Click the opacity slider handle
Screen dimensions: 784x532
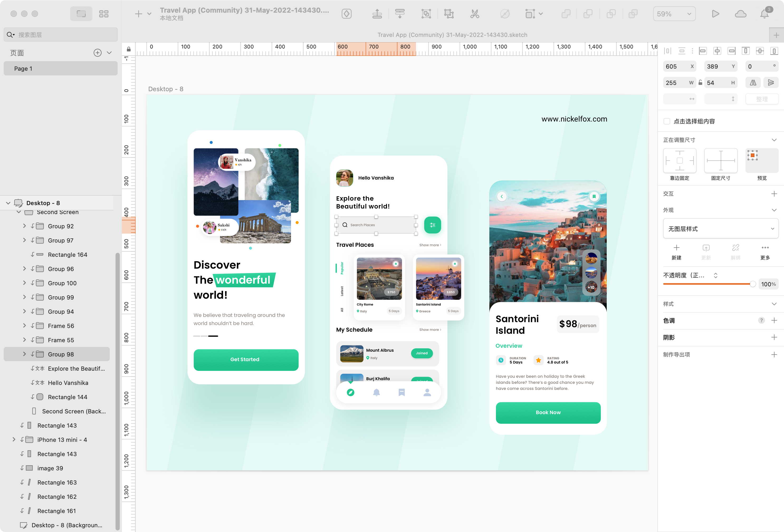click(x=753, y=284)
